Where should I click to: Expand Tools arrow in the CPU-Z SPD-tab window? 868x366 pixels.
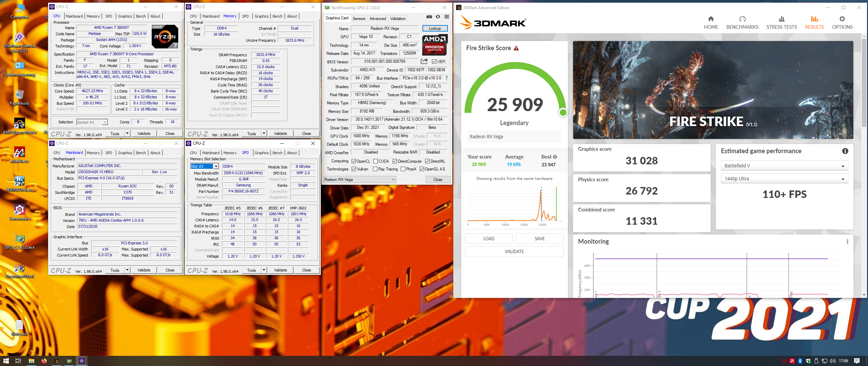[x=264, y=270]
